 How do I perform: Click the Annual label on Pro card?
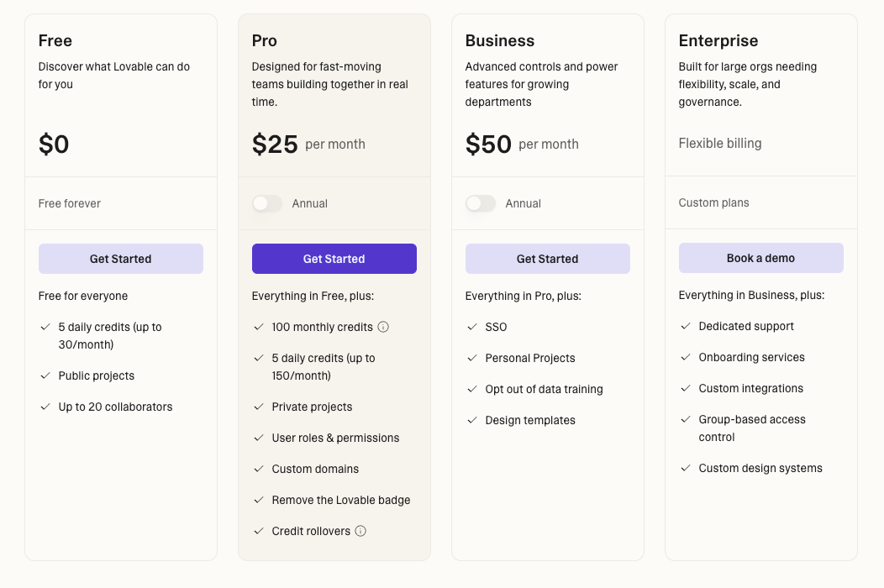click(310, 203)
